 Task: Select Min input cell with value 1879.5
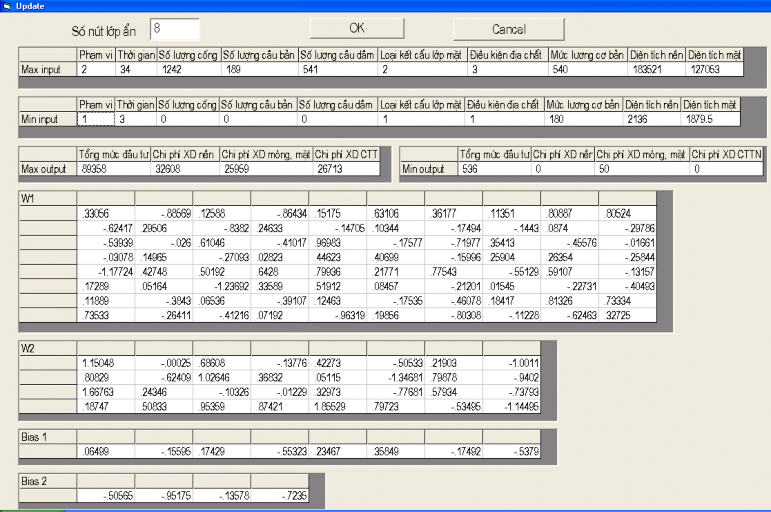[712, 119]
